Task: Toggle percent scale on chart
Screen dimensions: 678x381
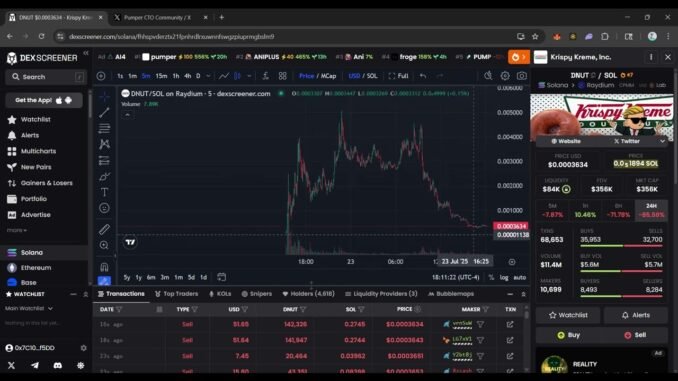Action: click(x=491, y=277)
